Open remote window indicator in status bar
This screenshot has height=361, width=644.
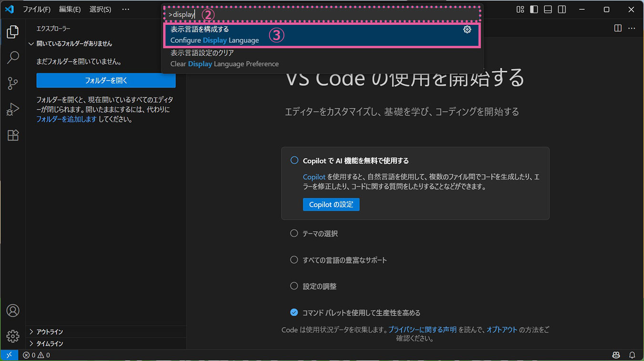pos(9,355)
